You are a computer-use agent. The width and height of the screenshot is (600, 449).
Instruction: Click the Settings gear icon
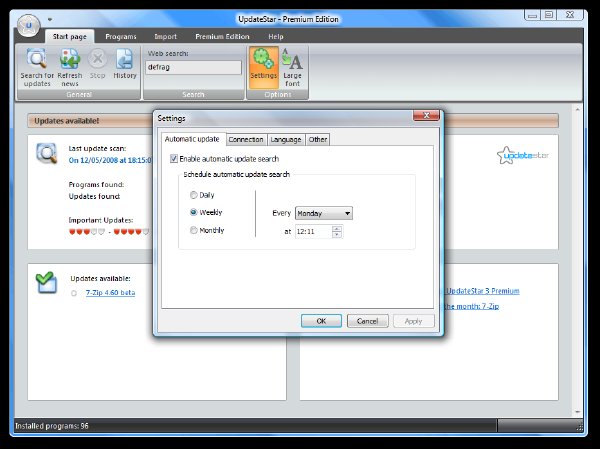pos(263,59)
